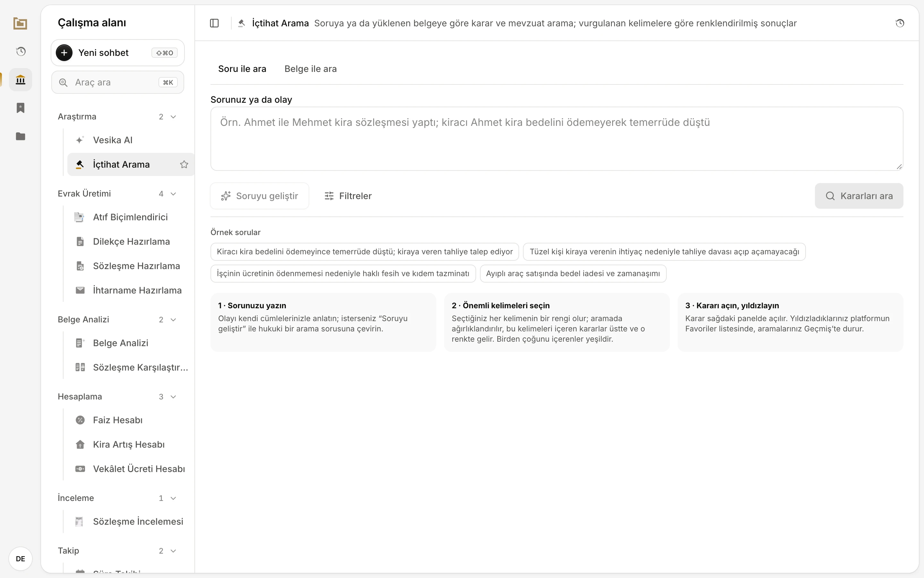Select İçtihat Arama in the sidebar
The width and height of the screenshot is (924, 578).
coord(131,164)
